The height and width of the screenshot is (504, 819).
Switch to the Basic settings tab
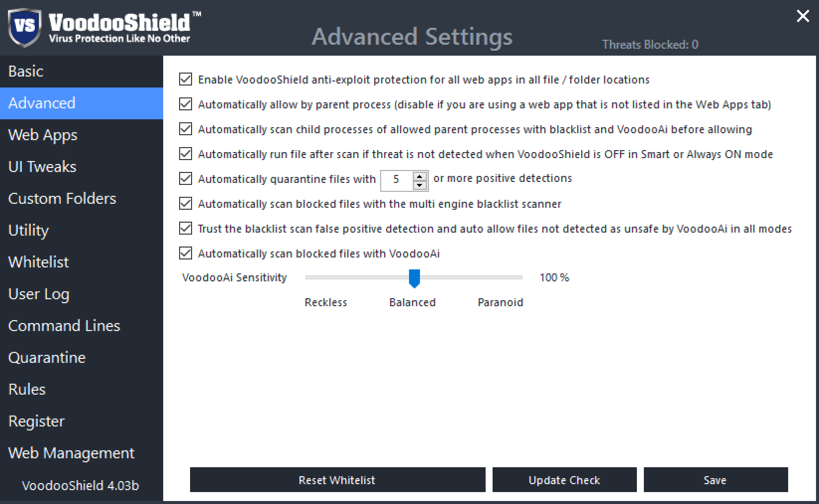tap(26, 71)
